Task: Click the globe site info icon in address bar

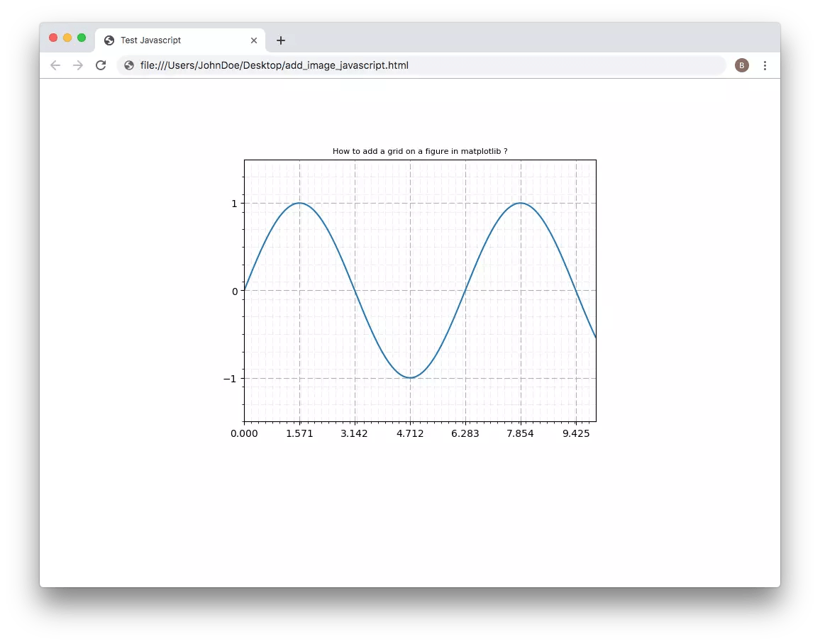Action: coord(129,65)
